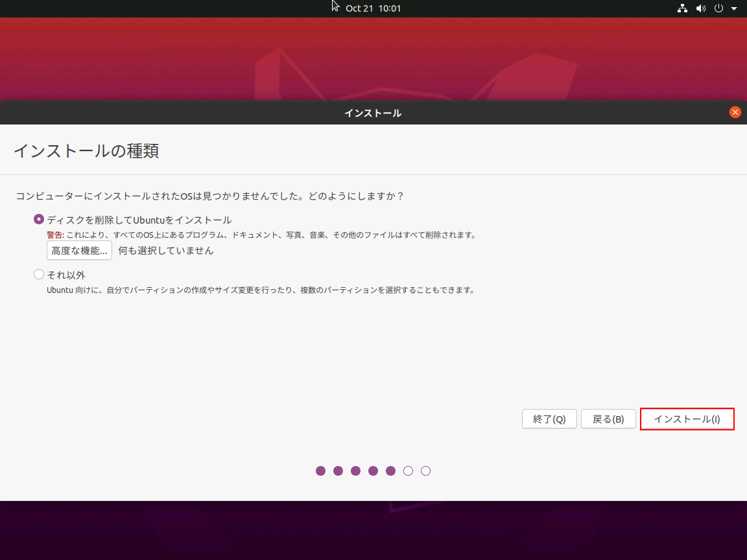Close the インストール window

(x=735, y=112)
